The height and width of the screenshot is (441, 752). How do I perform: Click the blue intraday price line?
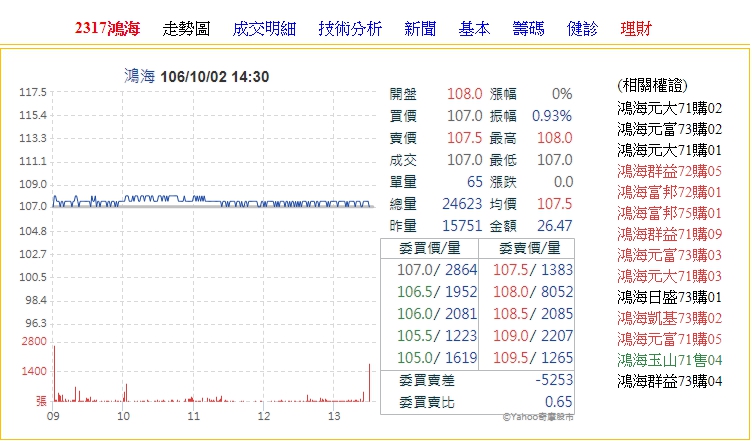(212, 201)
